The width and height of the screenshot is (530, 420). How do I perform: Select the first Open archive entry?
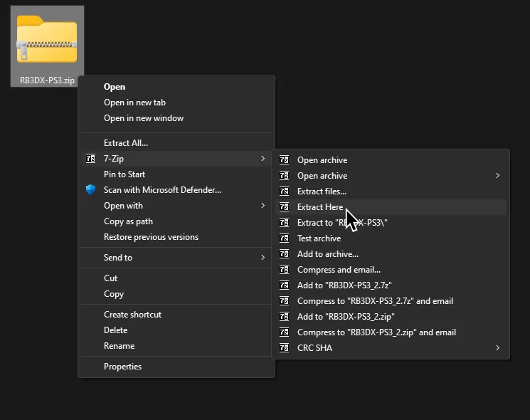[x=391, y=159]
